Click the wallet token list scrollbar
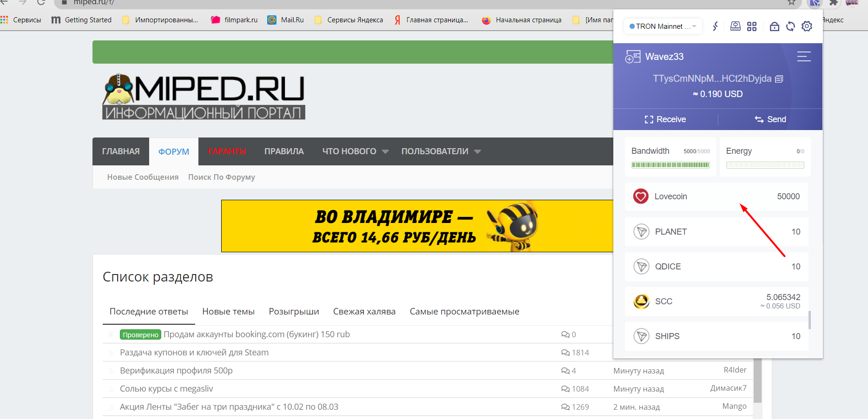This screenshot has width=868, height=419. click(810, 320)
